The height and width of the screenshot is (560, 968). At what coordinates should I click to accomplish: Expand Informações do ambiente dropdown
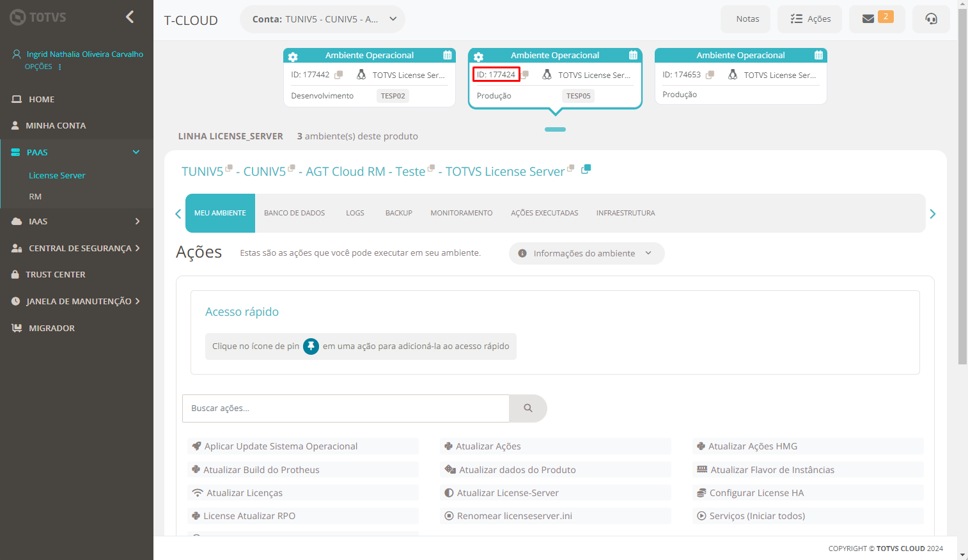click(586, 253)
